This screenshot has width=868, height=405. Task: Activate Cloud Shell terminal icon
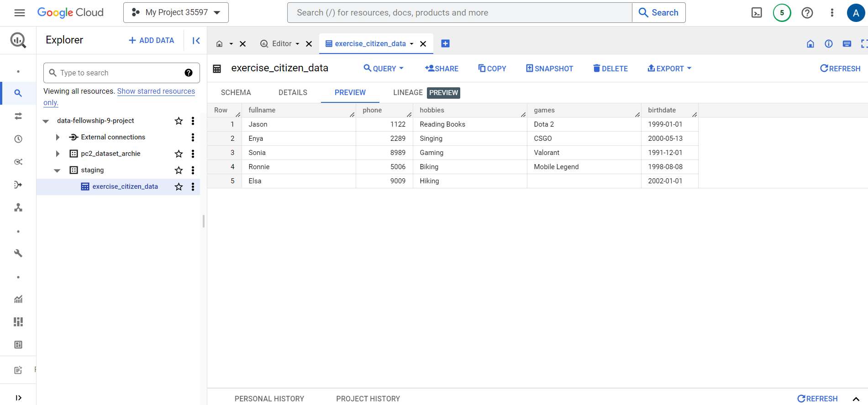[x=757, y=13]
